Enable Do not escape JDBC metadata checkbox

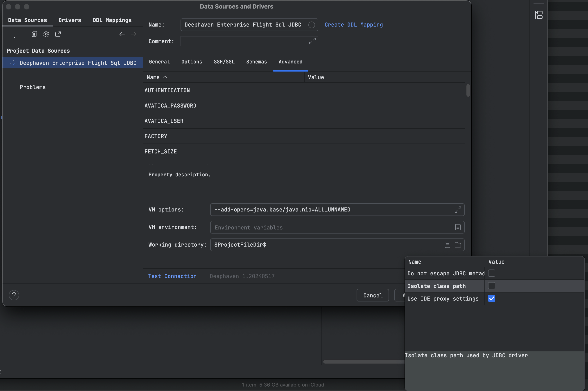pyautogui.click(x=491, y=273)
